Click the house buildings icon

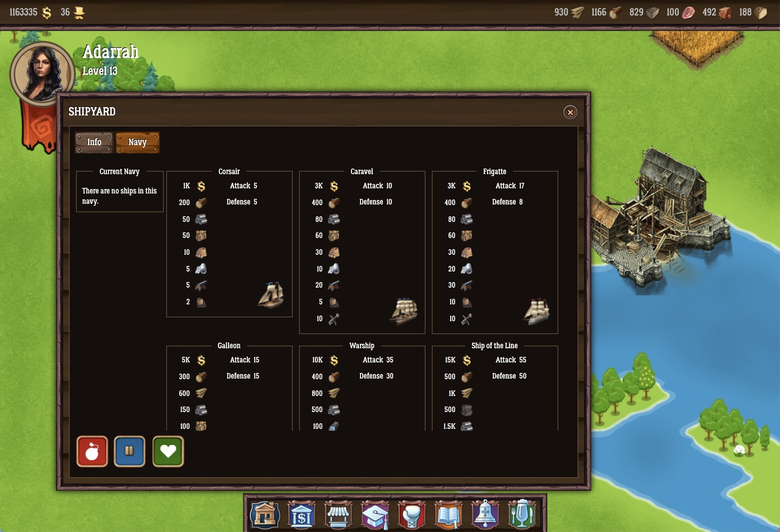click(265, 515)
